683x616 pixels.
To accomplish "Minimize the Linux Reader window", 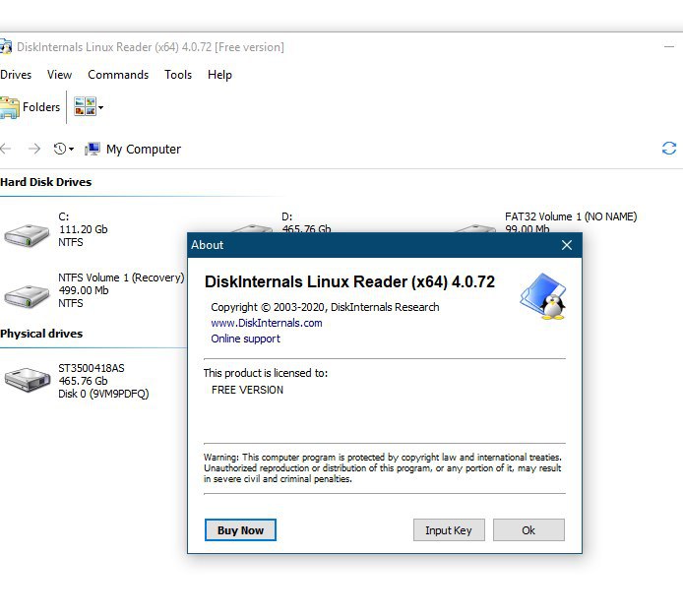I will (x=669, y=46).
